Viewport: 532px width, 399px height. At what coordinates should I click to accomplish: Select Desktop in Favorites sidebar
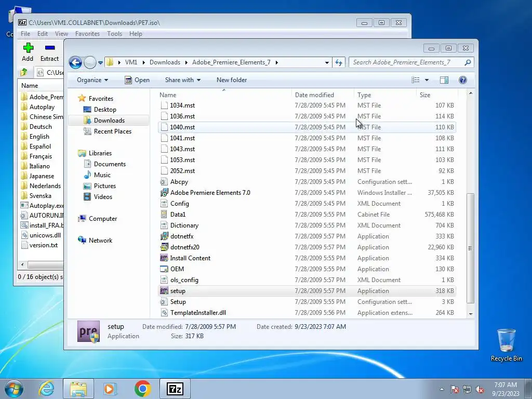pyautogui.click(x=105, y=110)
